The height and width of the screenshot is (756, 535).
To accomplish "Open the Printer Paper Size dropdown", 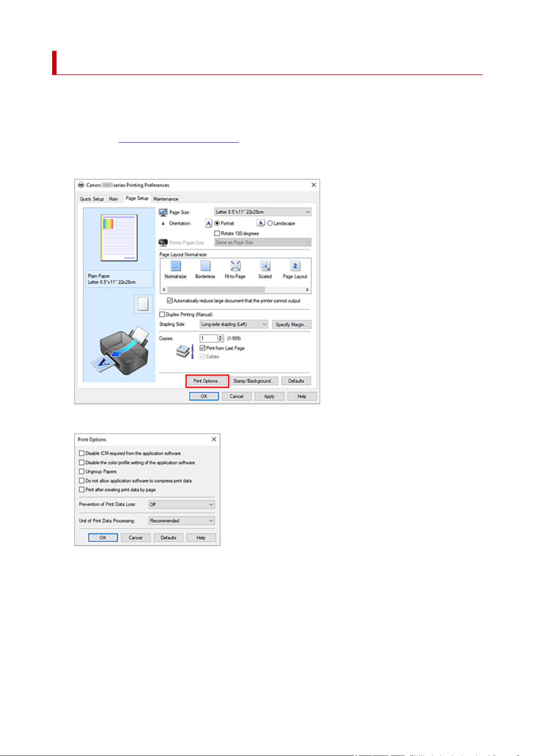I will pyautogui.click(x=263, y=242).
